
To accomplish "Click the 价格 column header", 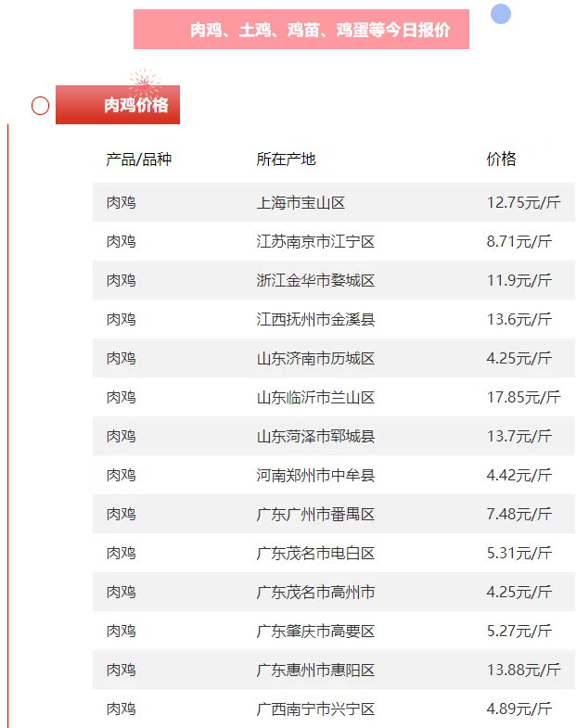I will (501, 160).
